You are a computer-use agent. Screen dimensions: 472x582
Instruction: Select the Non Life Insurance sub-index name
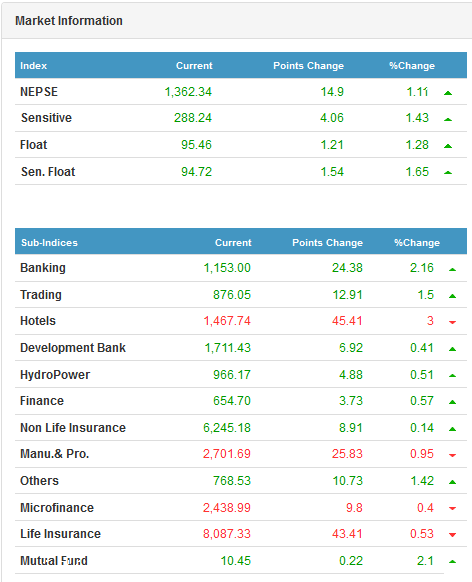coord(73,428)
